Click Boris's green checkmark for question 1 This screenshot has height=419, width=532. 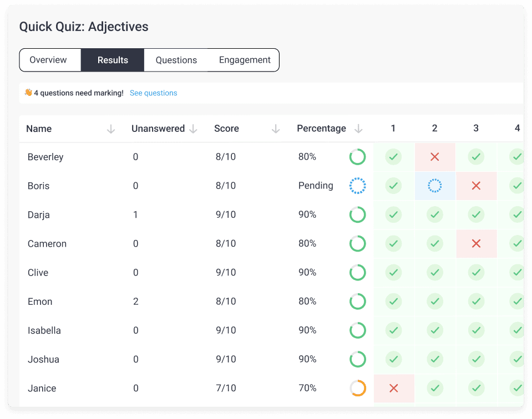[393, 186]
